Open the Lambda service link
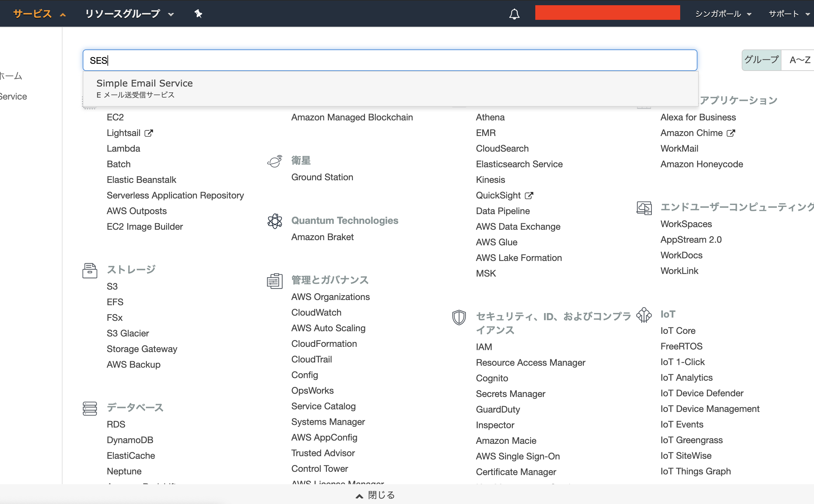The image size is (814, 504). pos(123,149)
